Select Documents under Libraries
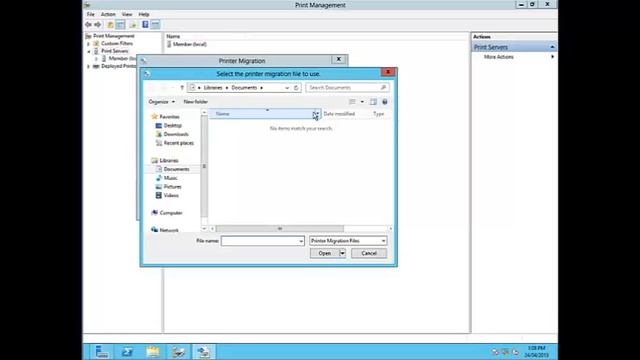 [x=176, y=169]
